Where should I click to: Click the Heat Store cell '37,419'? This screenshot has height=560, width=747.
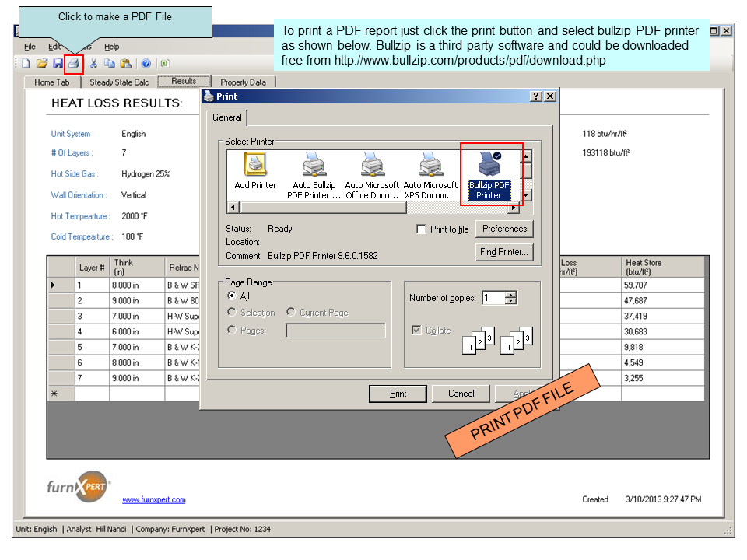click(x=662, y=317)
